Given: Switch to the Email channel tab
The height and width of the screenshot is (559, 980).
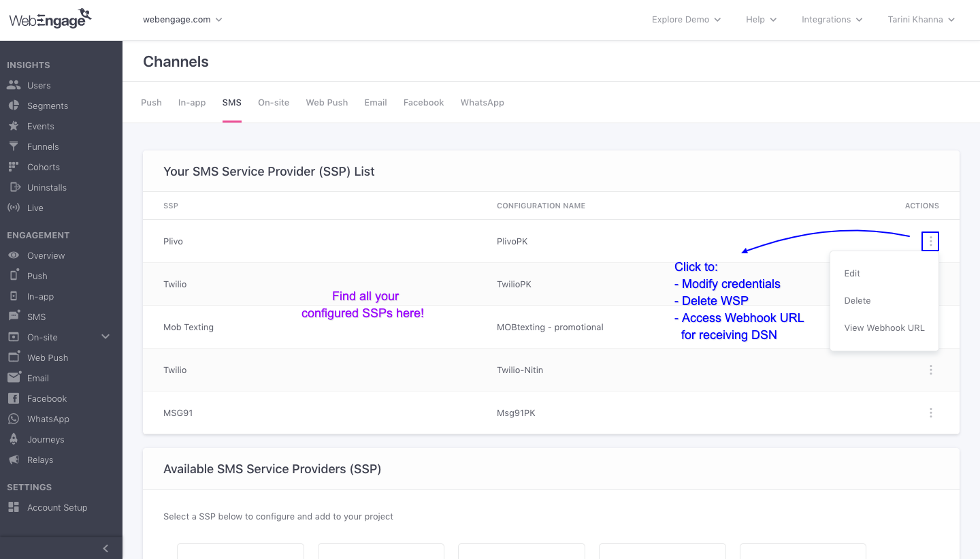Looking at the screenshot, I should pyautogui.click(x=376, y=102).
